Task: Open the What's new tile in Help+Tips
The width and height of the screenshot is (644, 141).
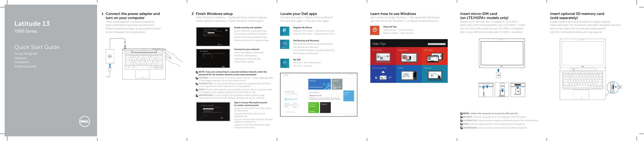Action: [x=435, y=74]
